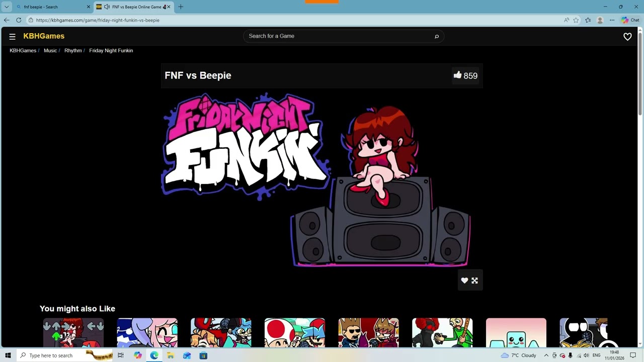This screenshot has height=362, width=644.
Task: Open favorites via heart icon in header
Action: click(x=627, y=37)
